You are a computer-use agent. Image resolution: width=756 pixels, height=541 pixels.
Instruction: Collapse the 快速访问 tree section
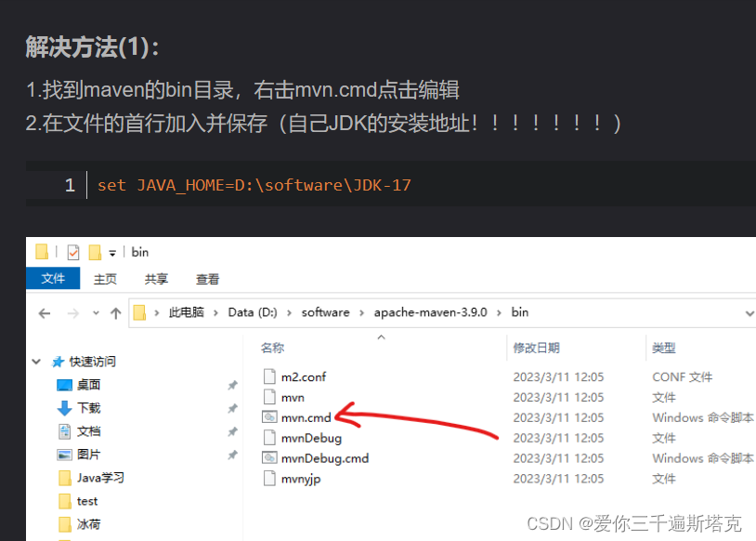tap(35, 361)
